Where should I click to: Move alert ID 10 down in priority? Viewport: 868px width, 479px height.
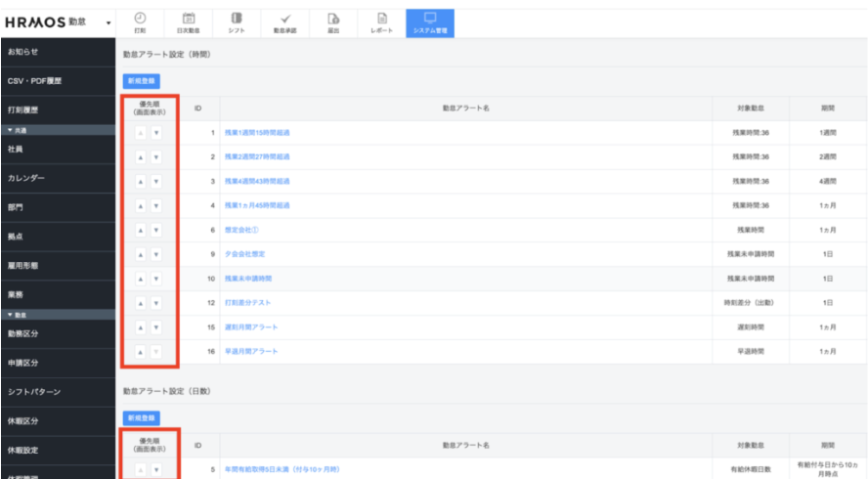point(156,280)
